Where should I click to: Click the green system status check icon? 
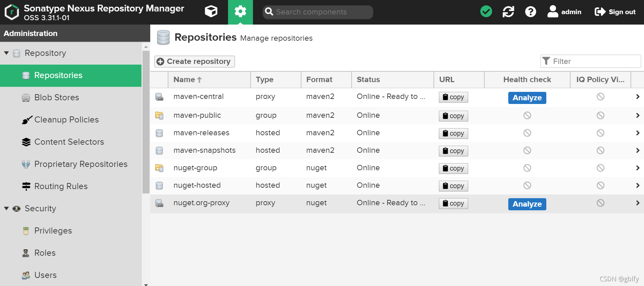tap(486, 12)
